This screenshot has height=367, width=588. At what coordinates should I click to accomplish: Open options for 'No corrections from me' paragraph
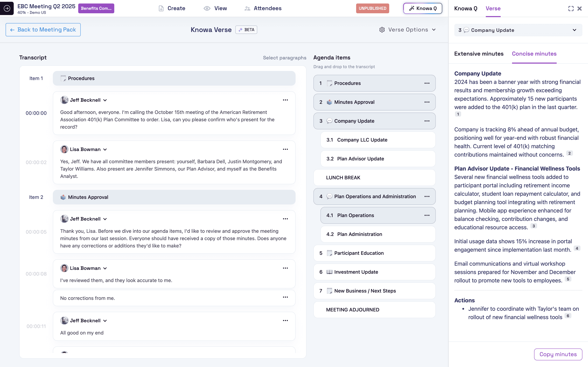(x=285, y=297)
